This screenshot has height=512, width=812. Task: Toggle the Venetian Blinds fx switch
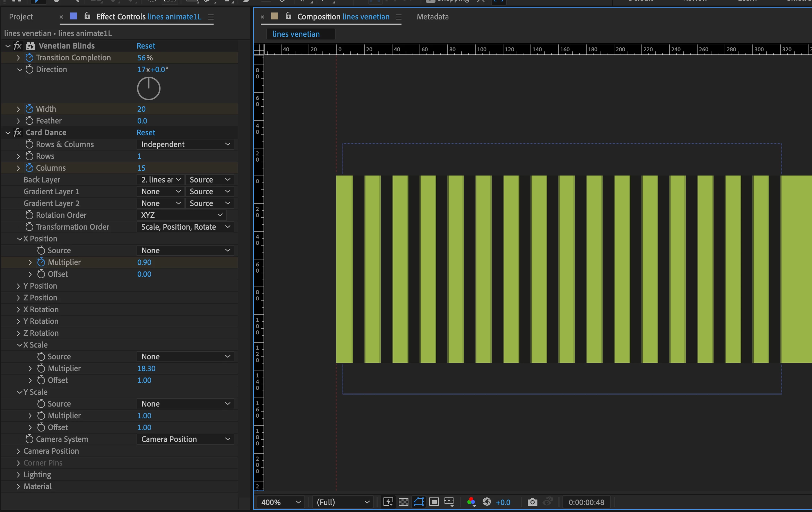(18, 46)
